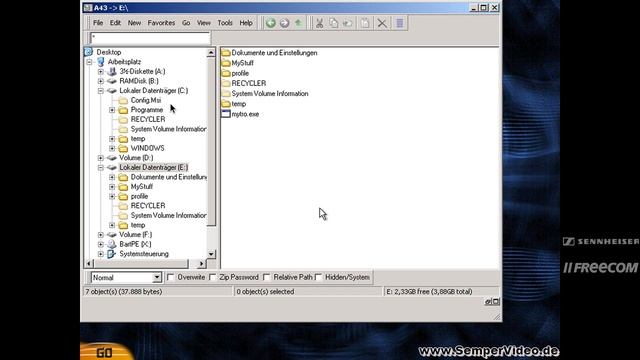
Task: Click the Copy toolbar icon
Action: [x=333, y=23]
